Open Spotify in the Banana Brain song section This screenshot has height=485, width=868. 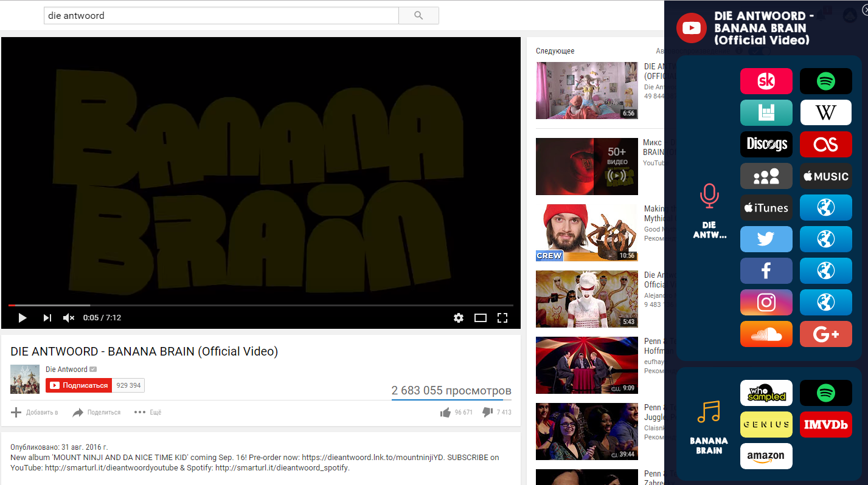(826, 393)
